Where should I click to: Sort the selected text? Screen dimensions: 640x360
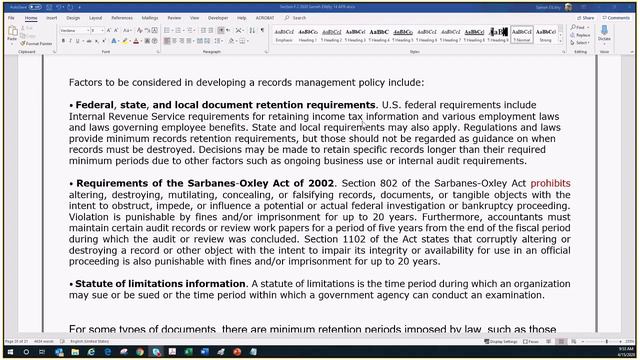click(252, 31)
